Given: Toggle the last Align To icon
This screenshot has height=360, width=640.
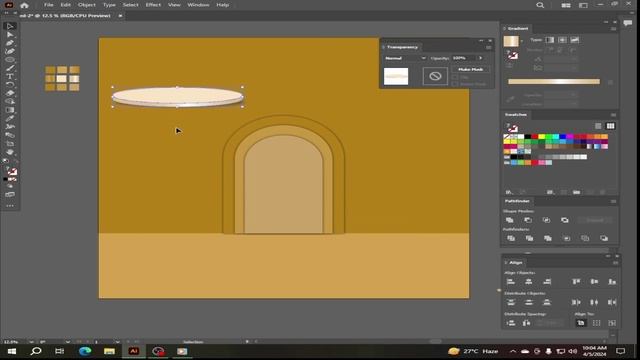Looking at the screenshot, I should [x=612, y=323].
